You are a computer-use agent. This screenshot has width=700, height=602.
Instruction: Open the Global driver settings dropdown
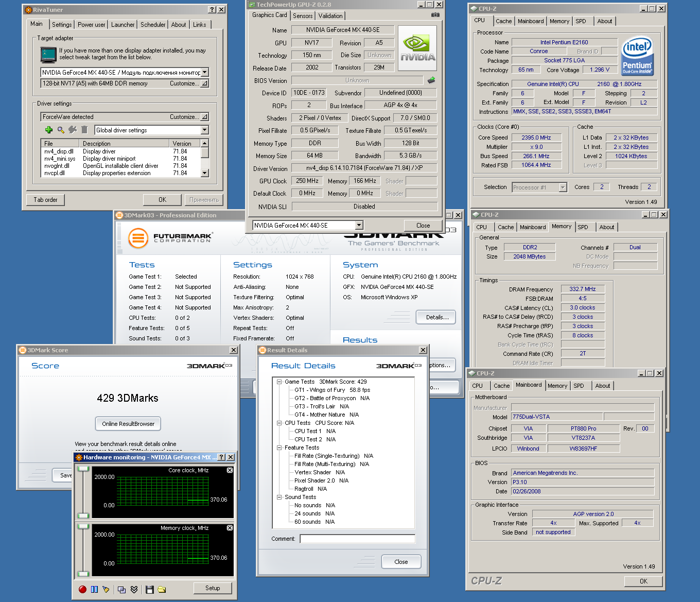(x=204, y=130)
